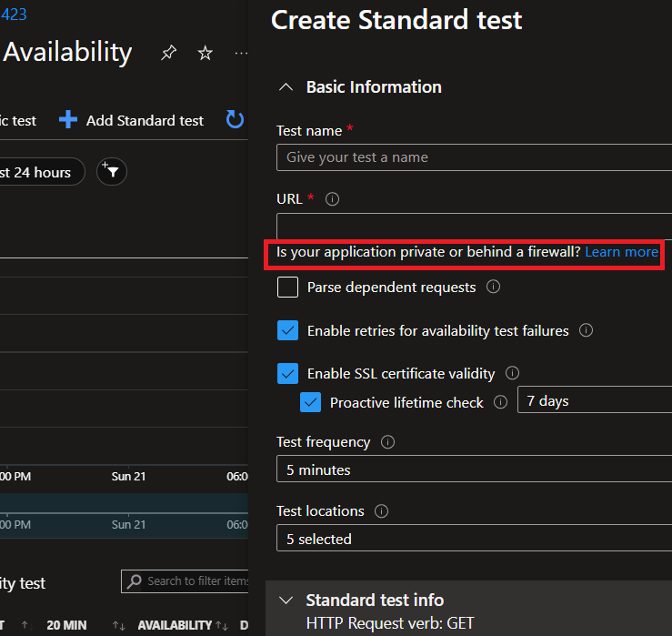Collapse the Basic Information section
672x636 pixels.
click(286, 87)
